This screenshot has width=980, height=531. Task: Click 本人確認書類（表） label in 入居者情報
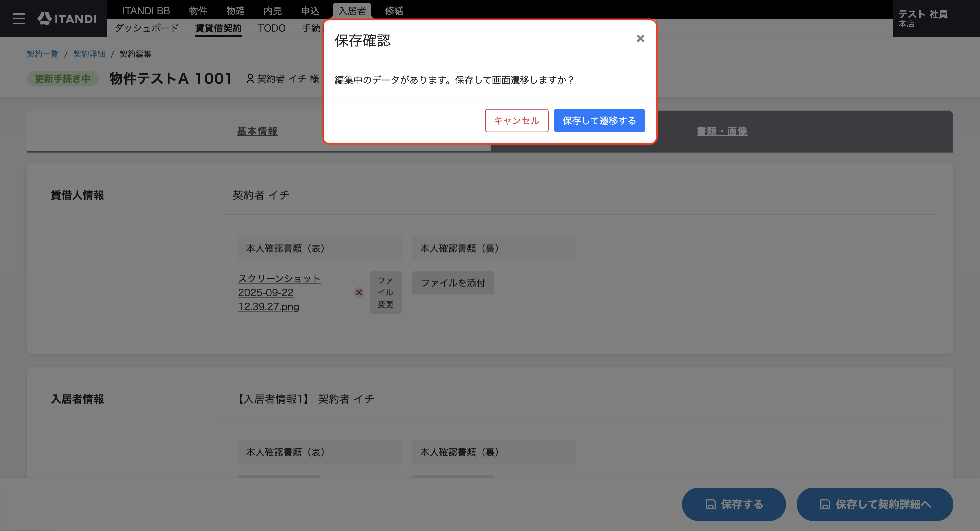coord(320,452)
